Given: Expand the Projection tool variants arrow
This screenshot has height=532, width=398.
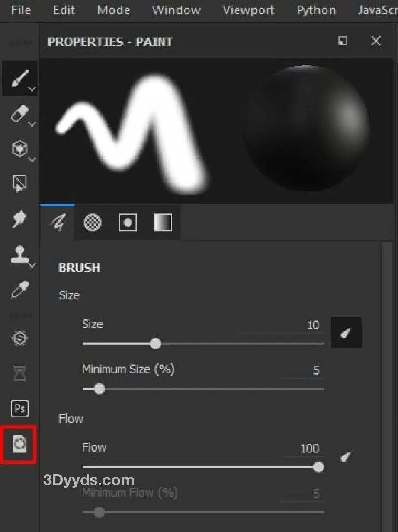Looking at the screenshot, I should 32,160.
